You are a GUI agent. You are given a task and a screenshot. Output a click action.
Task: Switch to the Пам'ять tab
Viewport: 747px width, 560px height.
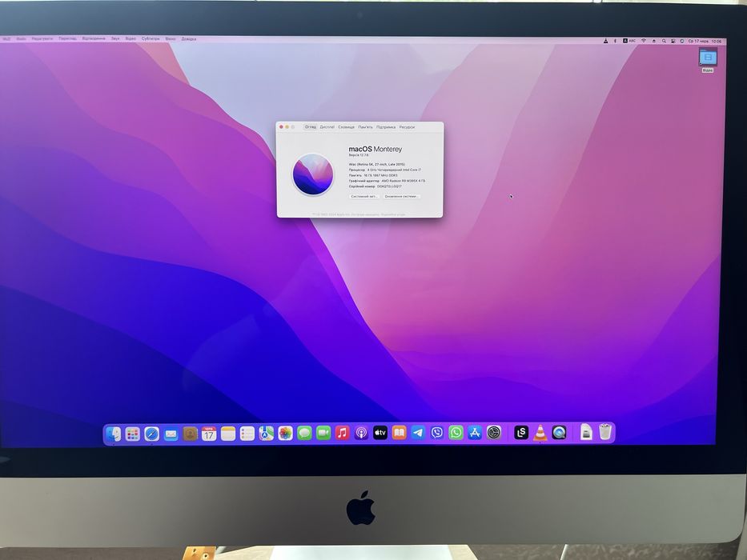coord(365,127)
